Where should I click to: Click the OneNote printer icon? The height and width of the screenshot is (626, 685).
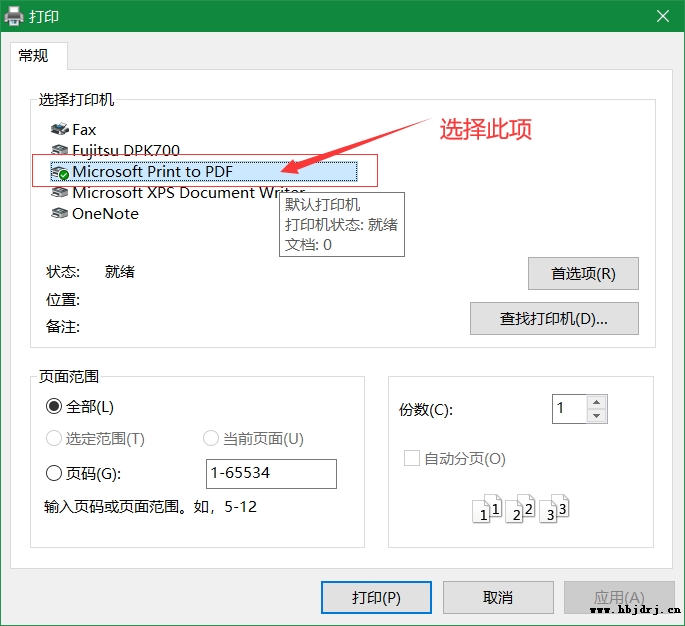[60, 213]
